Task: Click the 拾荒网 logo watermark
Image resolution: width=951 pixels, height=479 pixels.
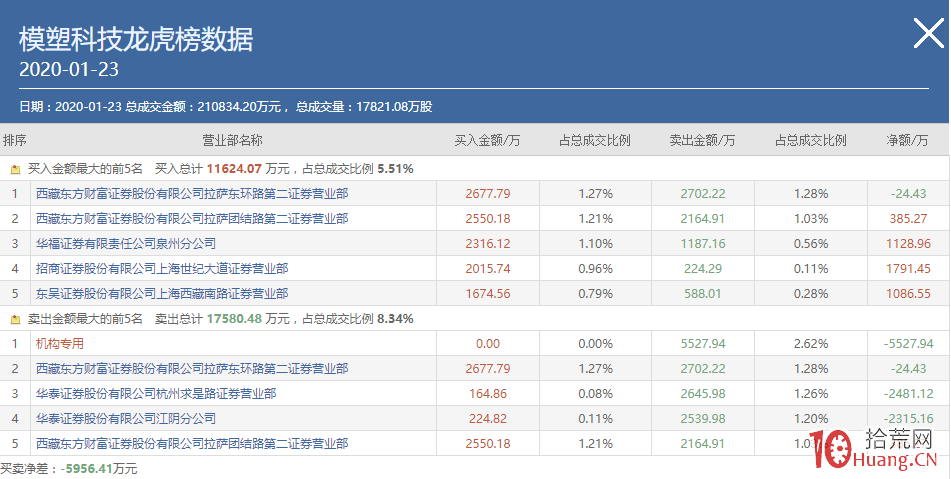Action: click(877, 451)
